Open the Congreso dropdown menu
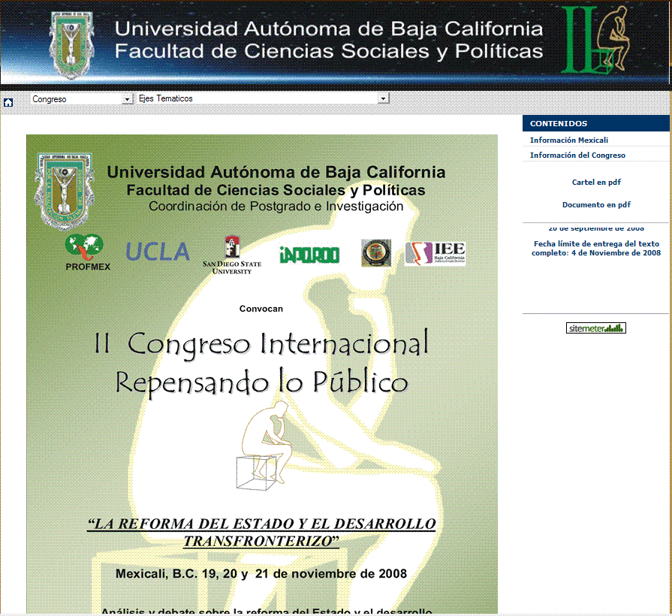672x616 pixels. point(81,99)
